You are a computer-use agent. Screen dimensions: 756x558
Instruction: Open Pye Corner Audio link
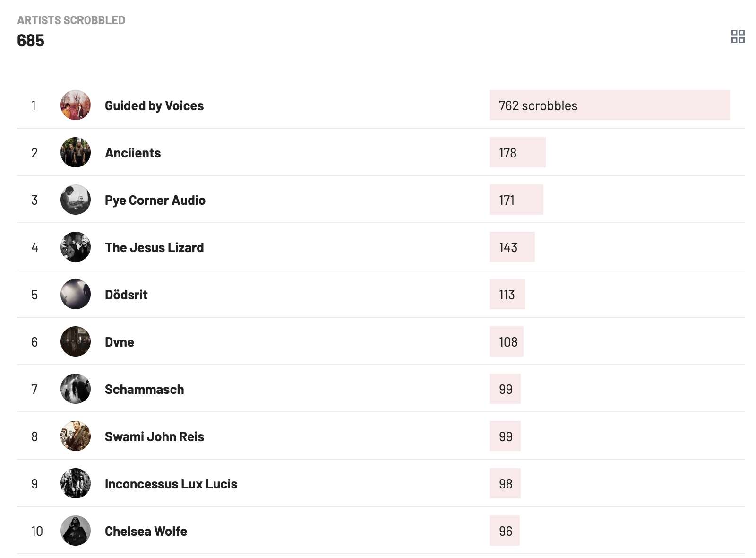click(155, 200)
